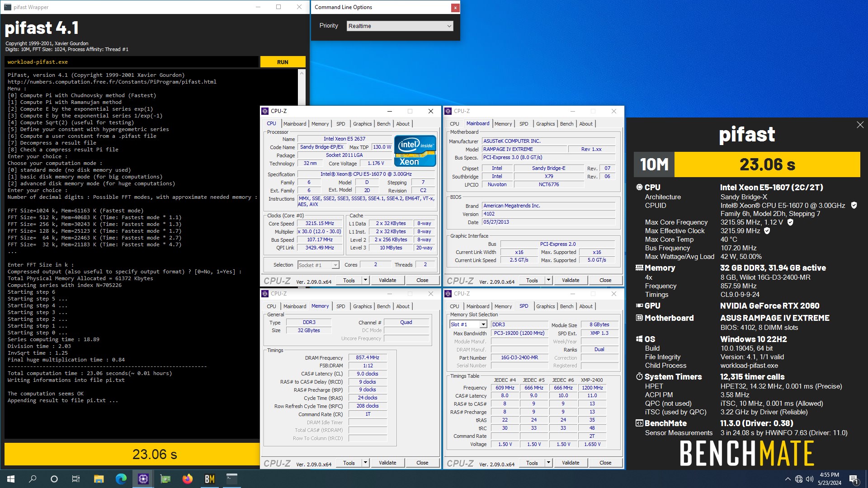Expand Tools arrow in SPD window
868x488 pixels.
click(x=548, y=463)
